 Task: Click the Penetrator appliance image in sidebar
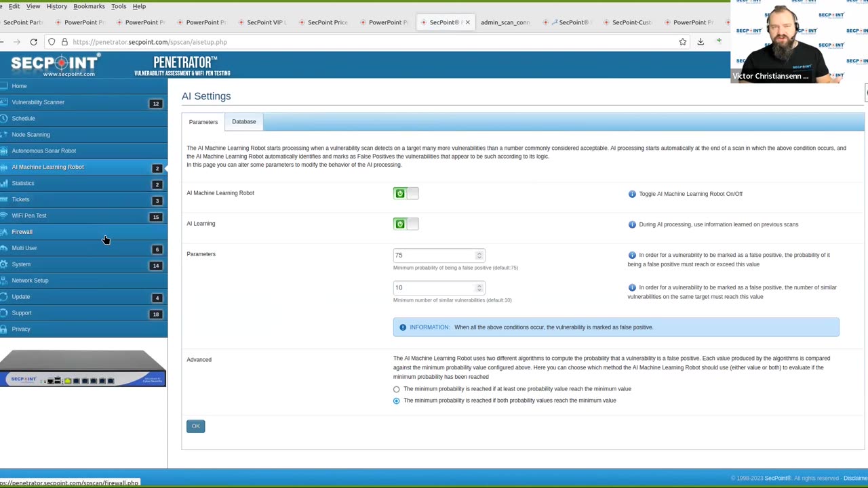83,369
